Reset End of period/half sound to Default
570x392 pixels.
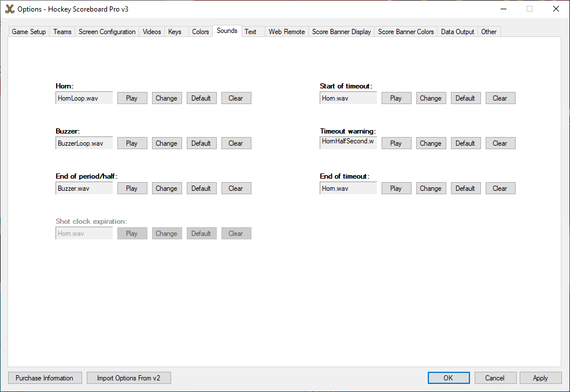[x=201, y=188]
